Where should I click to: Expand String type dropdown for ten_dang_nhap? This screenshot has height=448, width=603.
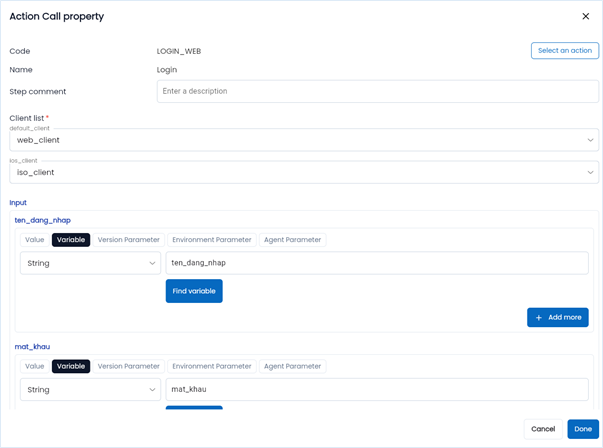90,263
